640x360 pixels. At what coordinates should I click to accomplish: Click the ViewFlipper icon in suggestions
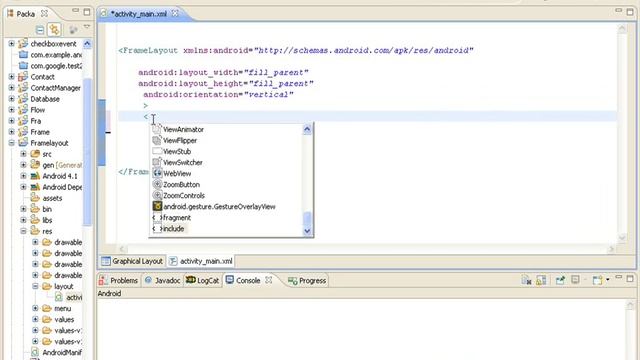tap(157, 140)
